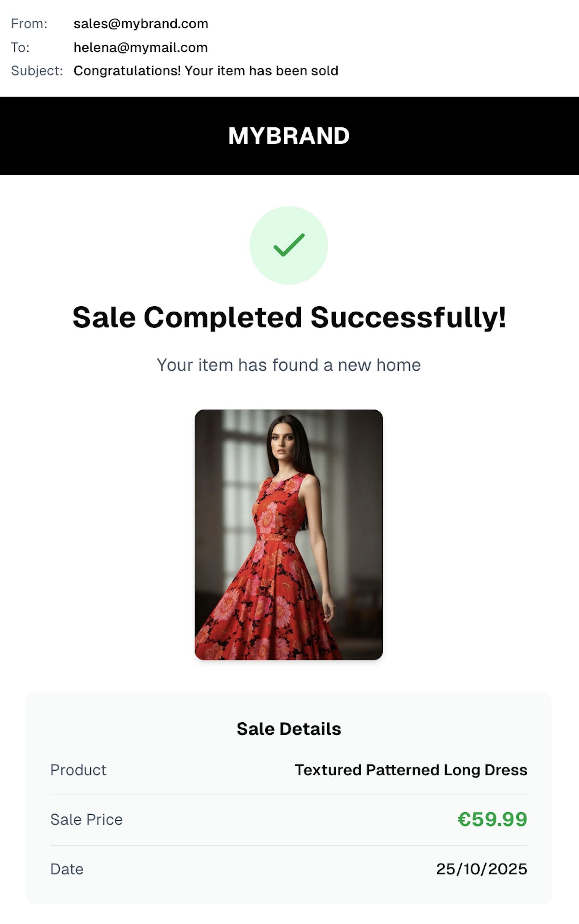Click the recipient address helena@mymail.com
The height and width of the screenshot is (924, 579).
coord(140,47)
